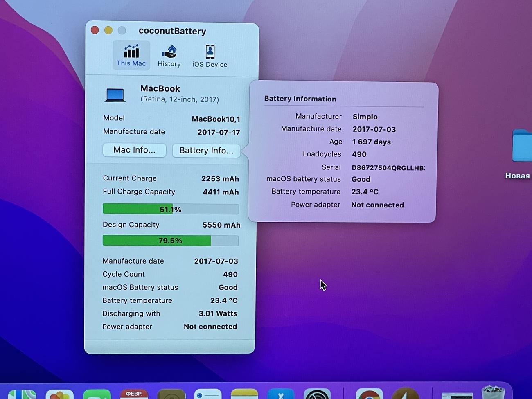Image resolution: width=532 pixels, height=399 pixels.
Task: Open the Новая folder on desktop
Action: [522, 146]
